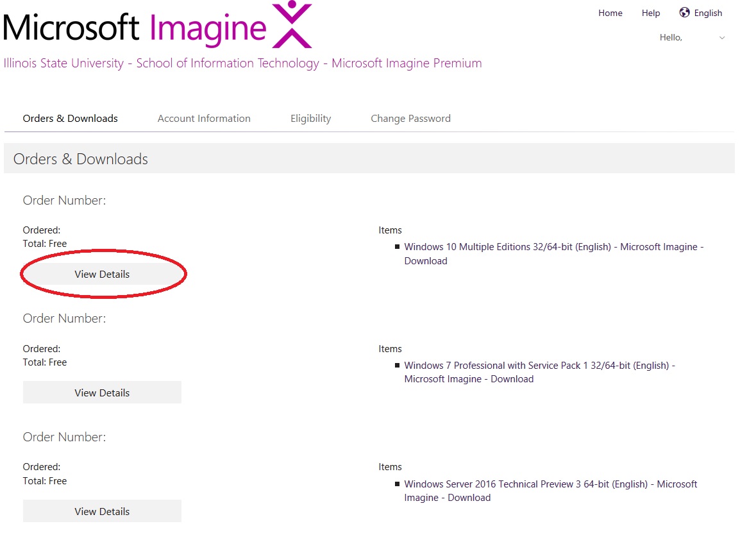Switch to Orders & Downloads tab
756x533 pixels.
(71, 119)
